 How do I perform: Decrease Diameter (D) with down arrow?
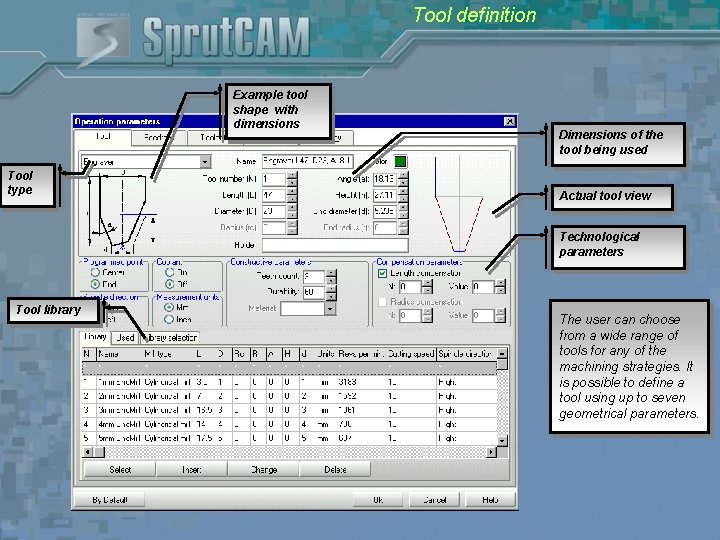point(292,215)
